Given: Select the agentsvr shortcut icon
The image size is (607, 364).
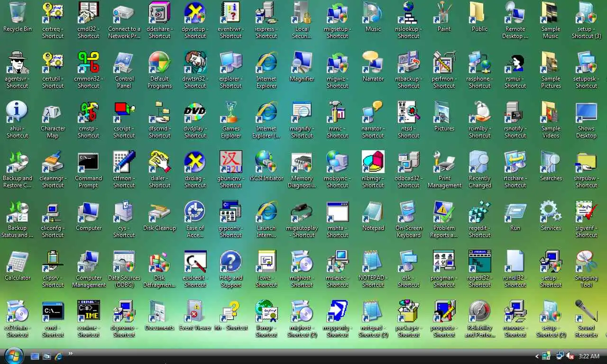Looking at the screenshot, I should [x=18, y=63].
